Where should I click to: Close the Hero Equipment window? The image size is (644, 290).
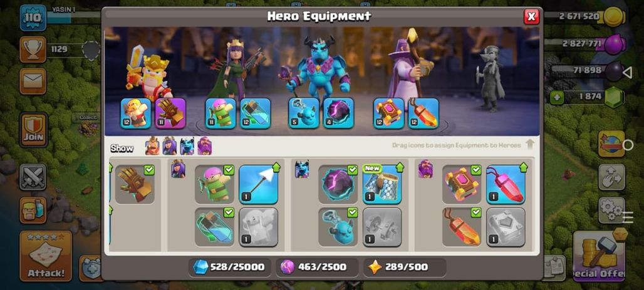coord(531,16)
